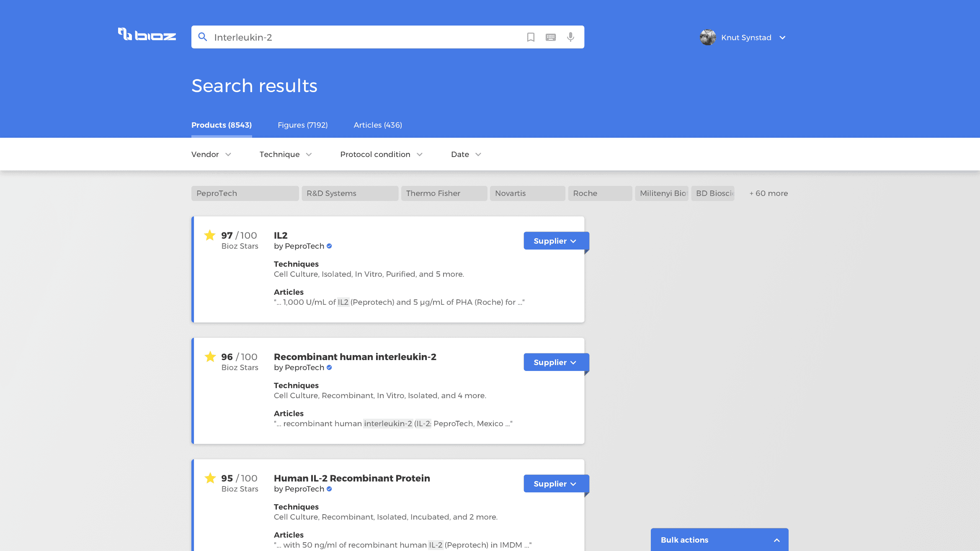Expand the Vendor filter dropdown
The image size is (980, 551).
pos(211,154)
